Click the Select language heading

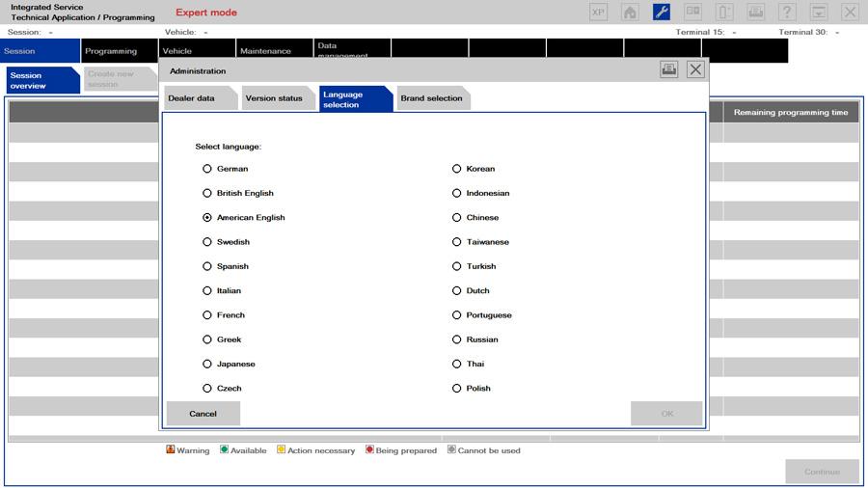tap(228, 147)
